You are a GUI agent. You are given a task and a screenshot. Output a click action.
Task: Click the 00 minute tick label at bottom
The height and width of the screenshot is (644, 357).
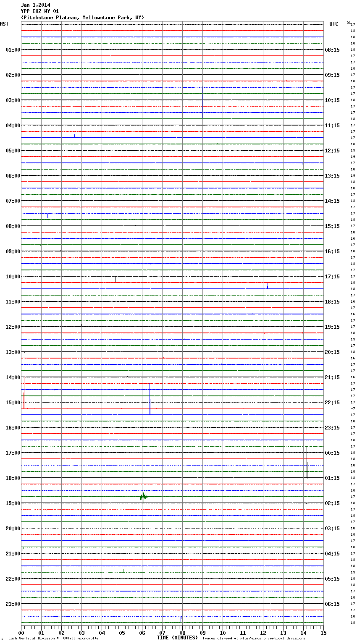coord(21,632)
